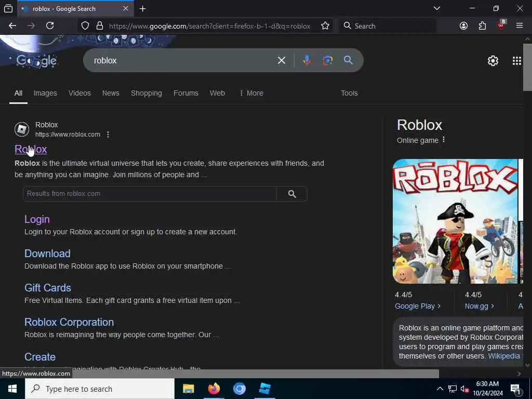Viewport: 532px width, 399px height.
Task: Expand the list all tabs chevron
Action: pos(437,8)
